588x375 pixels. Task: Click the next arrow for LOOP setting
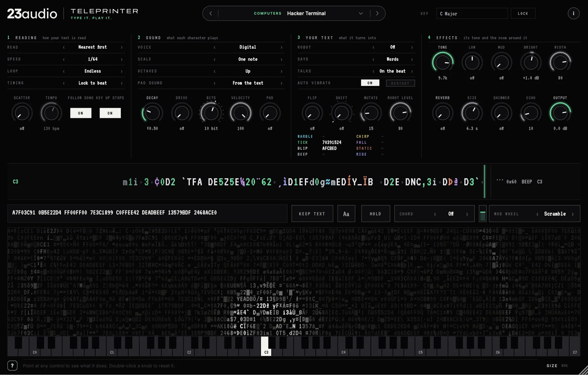[121, 71]
